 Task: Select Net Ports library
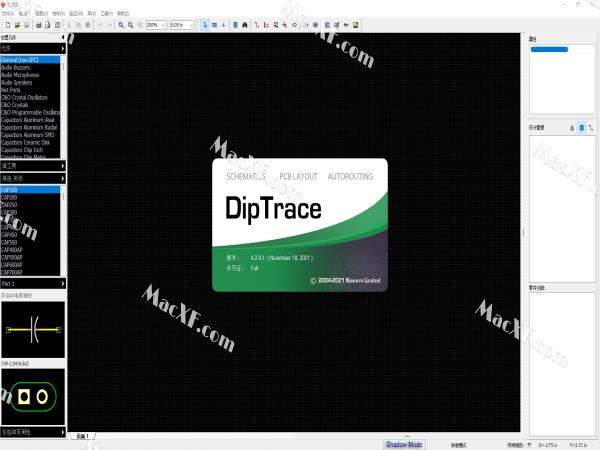point(30,90)
